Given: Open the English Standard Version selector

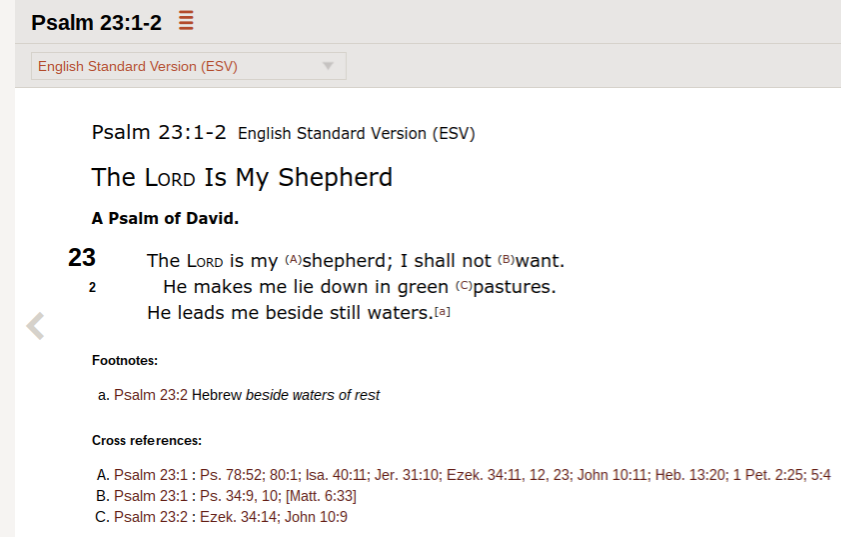Looking at the screenshot, I should [188, 67].
